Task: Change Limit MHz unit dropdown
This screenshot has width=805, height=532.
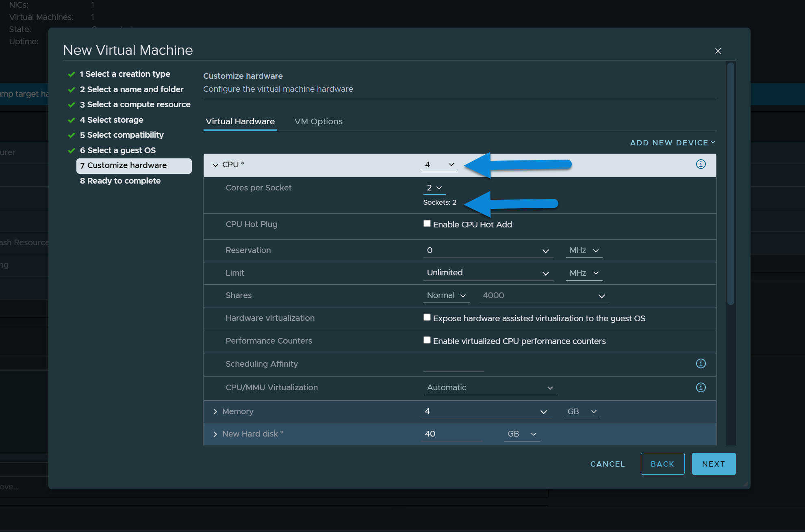Action: click(x=584, y=273)
